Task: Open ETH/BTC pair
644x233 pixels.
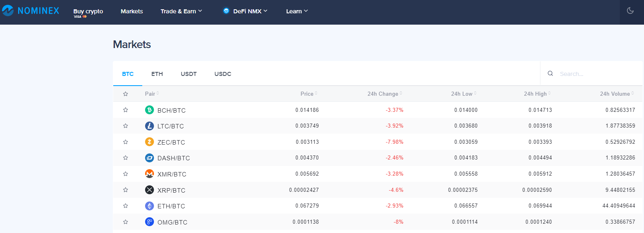Action: click(171, 206)
